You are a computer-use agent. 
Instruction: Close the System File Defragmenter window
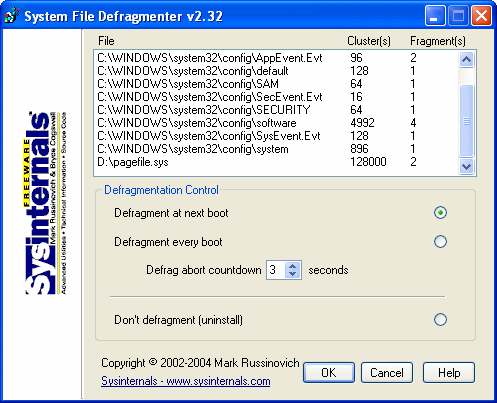click(481, 16)
